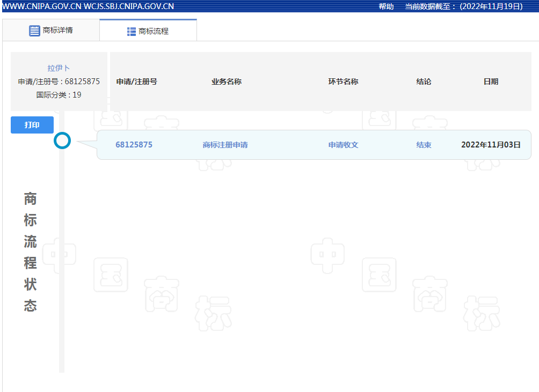Open the 帮助 help link
This screenshot has height=392, width=539.
click(386, 6)
